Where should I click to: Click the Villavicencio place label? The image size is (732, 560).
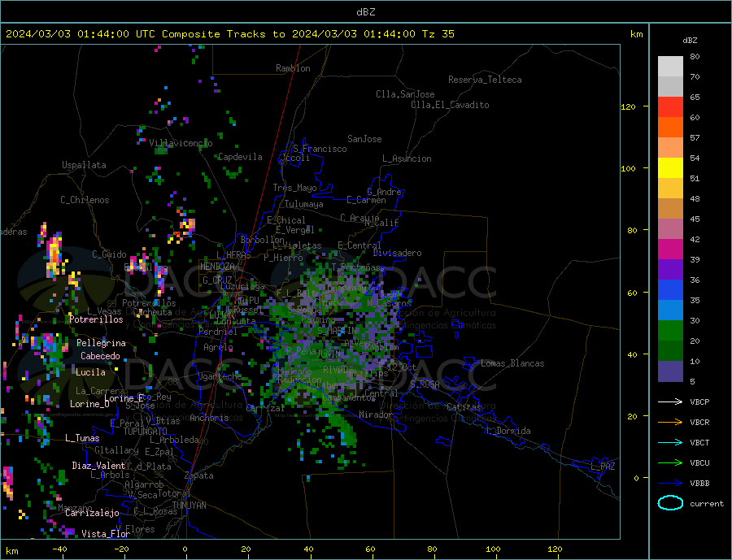click(181, 143)
